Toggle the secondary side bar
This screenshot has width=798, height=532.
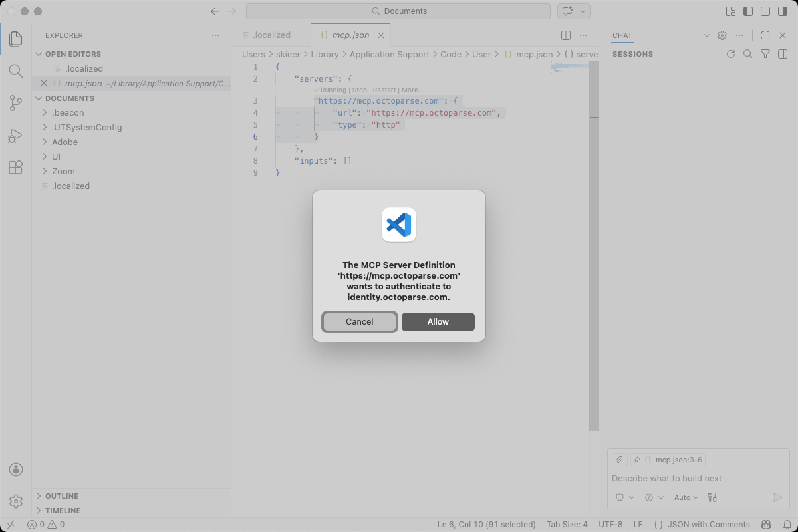[x=783, y=11]
